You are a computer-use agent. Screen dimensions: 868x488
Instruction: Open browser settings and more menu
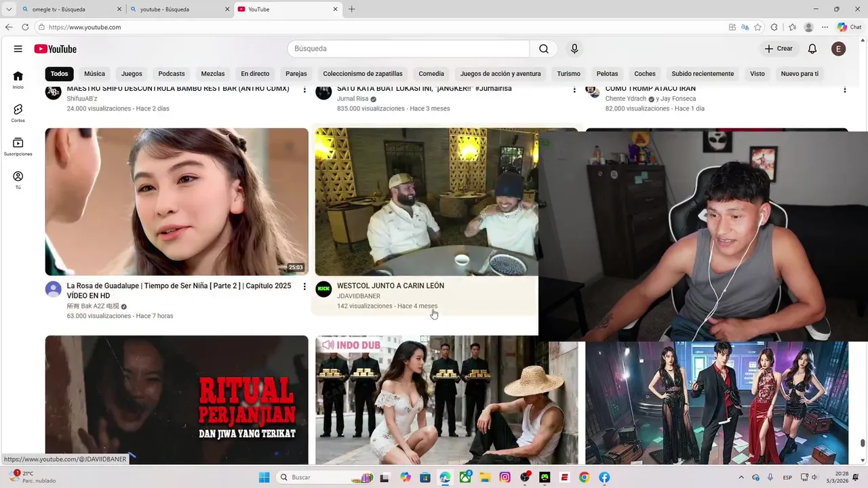pos(825,27)
